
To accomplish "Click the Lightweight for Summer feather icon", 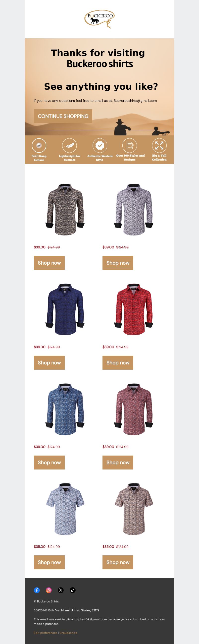I will click(x=69, y=145).
